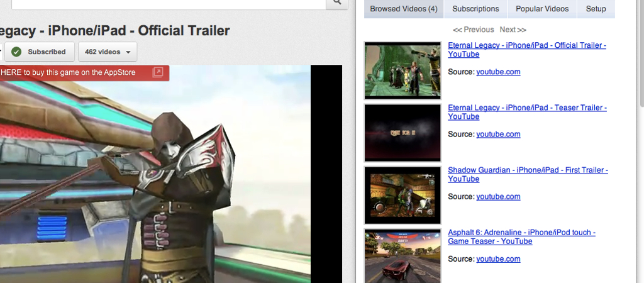This screenshot has width=644, height=283.
Task: Click youtube.com source under Official Trailer
Action: [498, 72]
